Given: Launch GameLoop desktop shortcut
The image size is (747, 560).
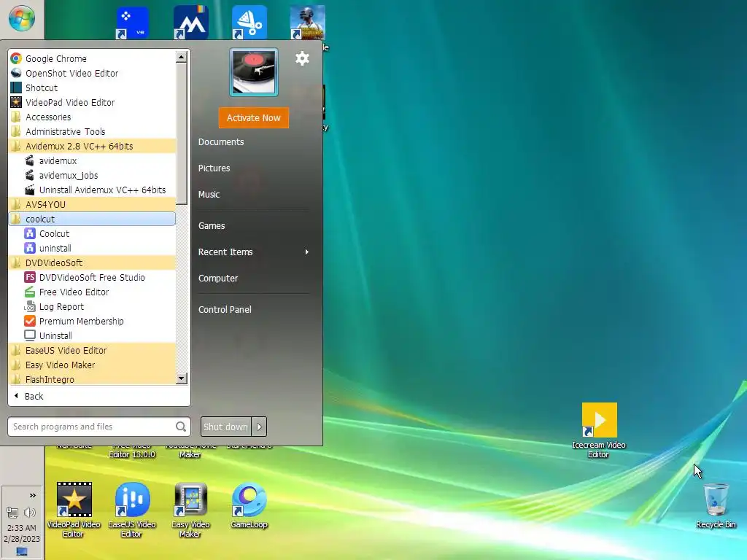Looking at the screenshot, I should pyautogui.click(x=249, y=506).
